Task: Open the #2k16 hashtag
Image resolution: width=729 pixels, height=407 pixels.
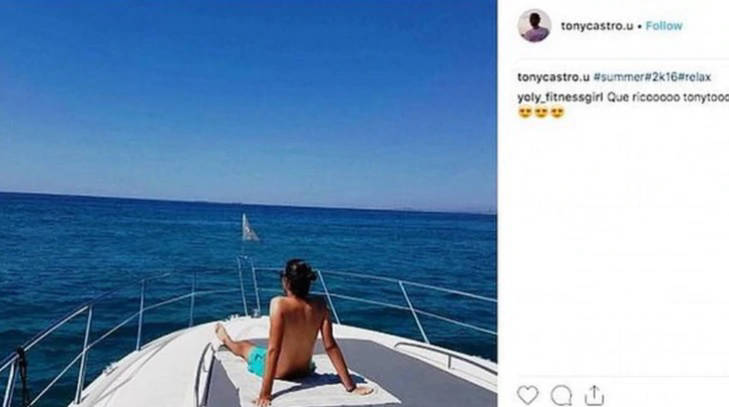Action: tap(661, 77)
